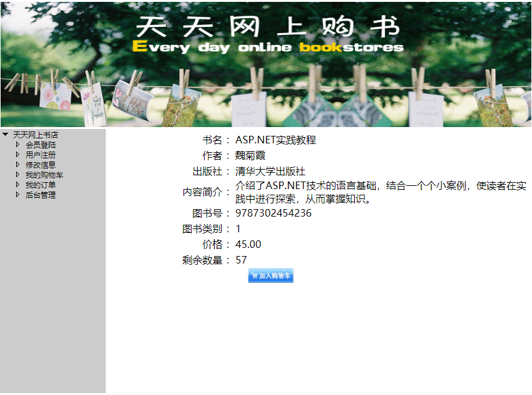
Task: Select remaining quantity value 57
Action: pos(241,260)
